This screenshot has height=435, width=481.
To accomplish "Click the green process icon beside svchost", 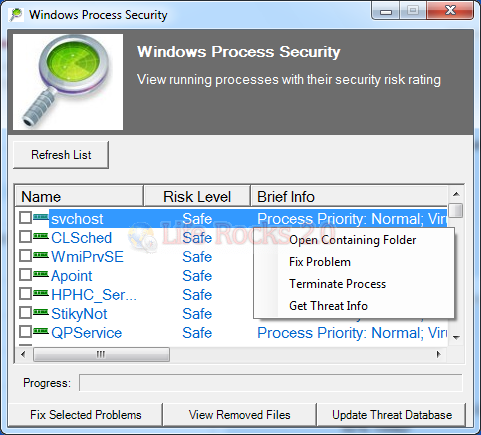I will (x=41, y=217).
